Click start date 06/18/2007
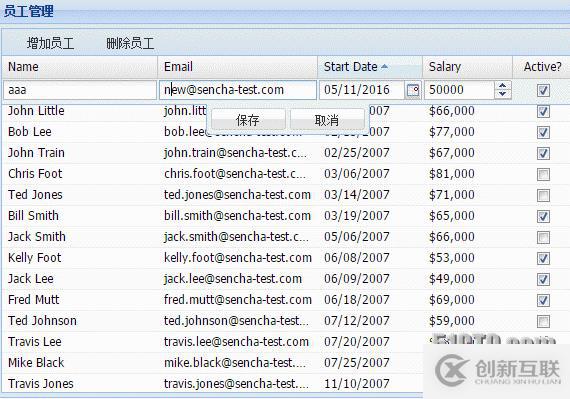 (x=357, y=300)
